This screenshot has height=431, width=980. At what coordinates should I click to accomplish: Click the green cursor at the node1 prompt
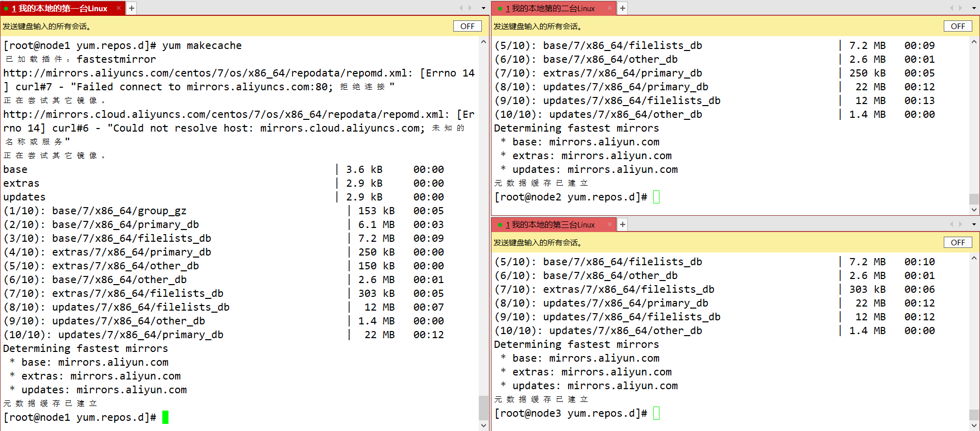click(x=165, y=417)
